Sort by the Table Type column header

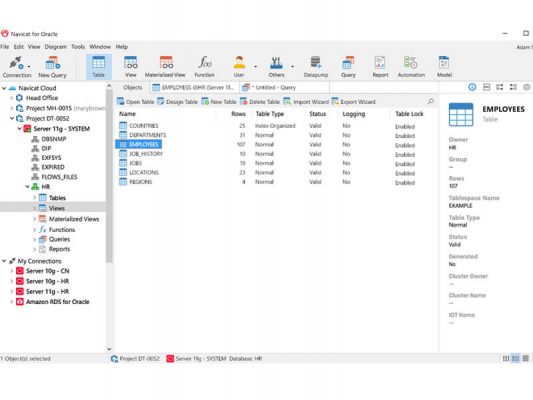270,114
